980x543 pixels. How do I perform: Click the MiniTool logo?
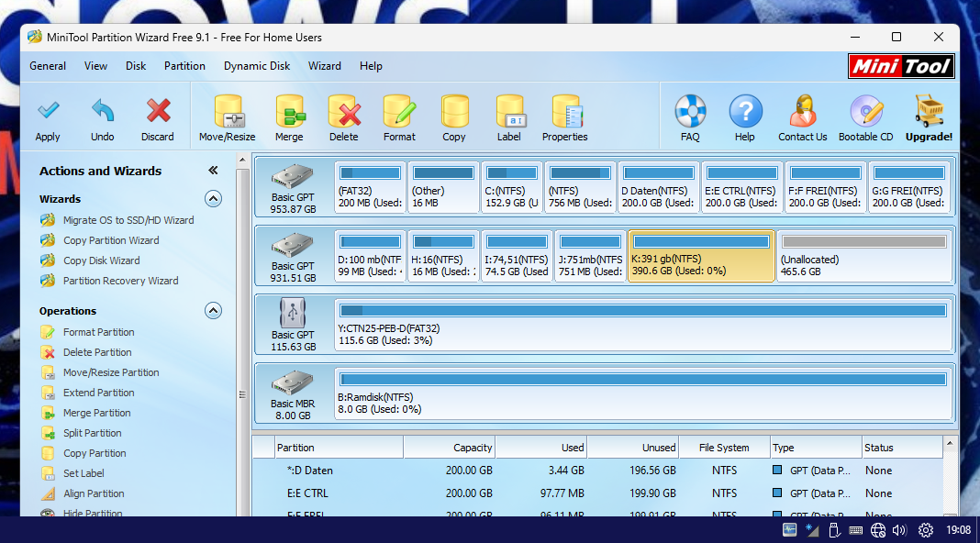click(901, 66)
